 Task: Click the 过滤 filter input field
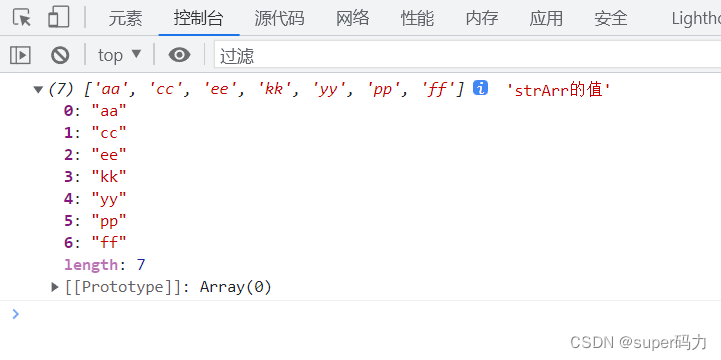467,56
